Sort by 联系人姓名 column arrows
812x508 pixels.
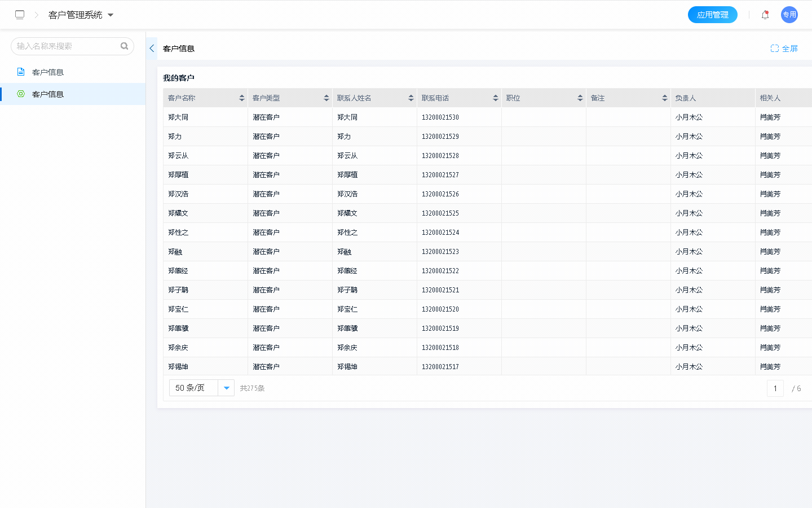[x=411, y=98]
